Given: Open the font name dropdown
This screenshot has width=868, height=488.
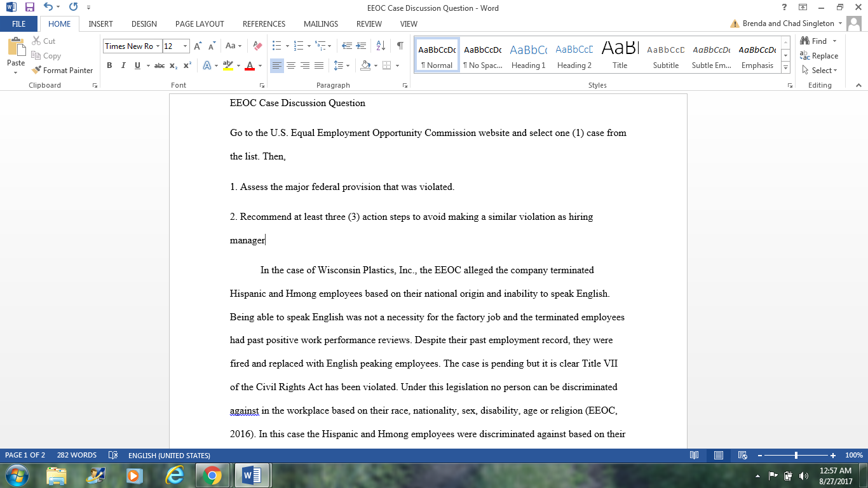Looking at the screenshot, I should point(158,46).
